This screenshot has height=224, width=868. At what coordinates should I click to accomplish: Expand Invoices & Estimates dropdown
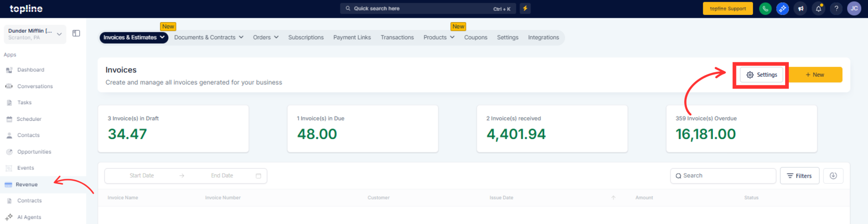point(134,38)
